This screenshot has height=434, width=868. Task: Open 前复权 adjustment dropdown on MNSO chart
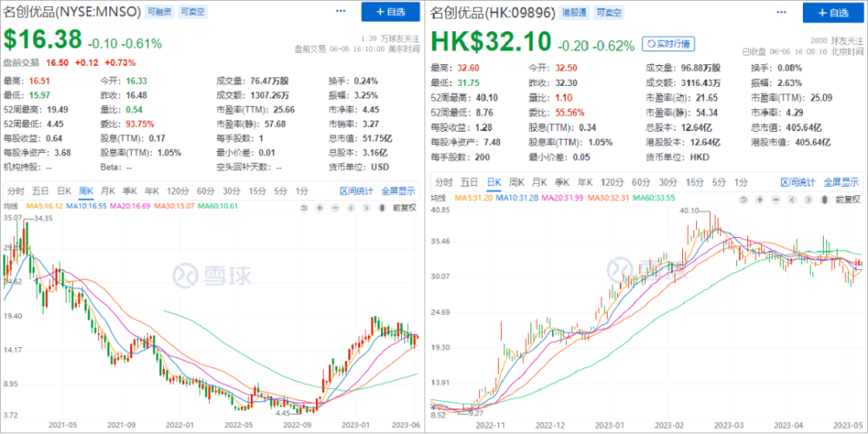404,207
